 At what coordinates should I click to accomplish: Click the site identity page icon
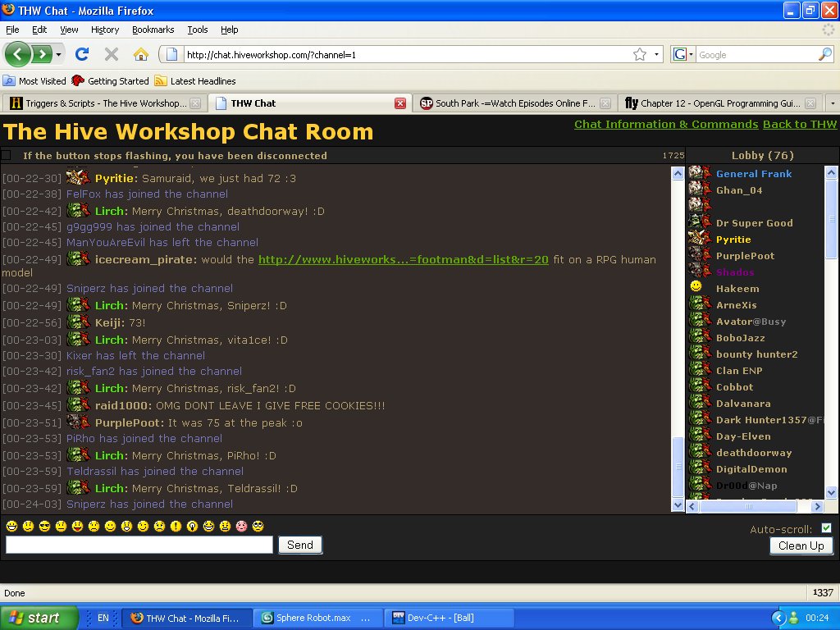(x=171, y=54)
